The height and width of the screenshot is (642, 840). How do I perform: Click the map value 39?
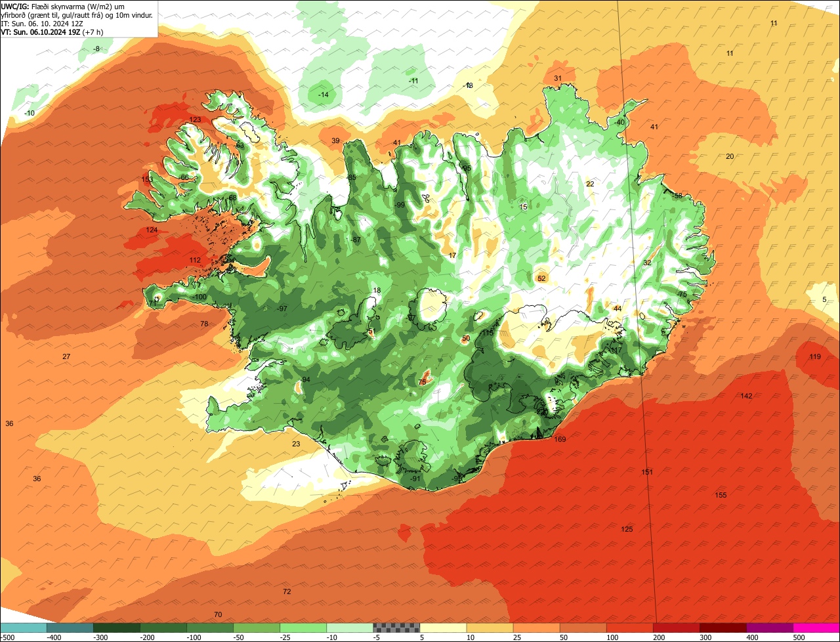pyautogui.click(x=335, y=141)
